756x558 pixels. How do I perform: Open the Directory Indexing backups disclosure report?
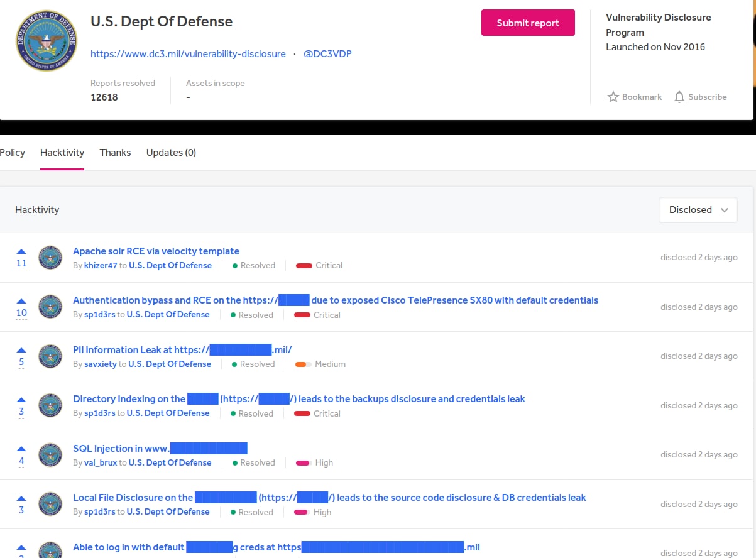tap(299, 399)
